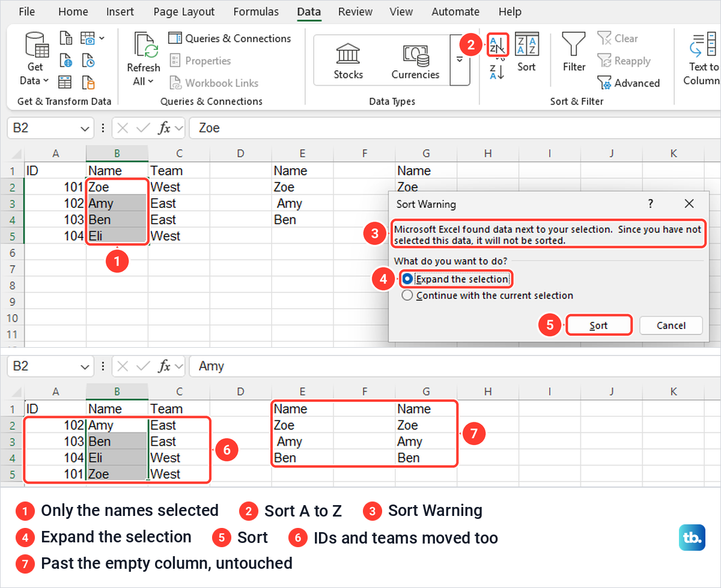Expand the From Picture dropdown arrow
Image resolution: width=721 pixels, height=588 pixels.
102,38
